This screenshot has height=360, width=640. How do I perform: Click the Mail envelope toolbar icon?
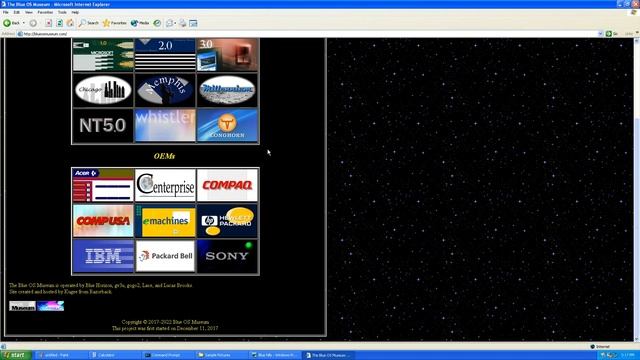tap(170, 23)
